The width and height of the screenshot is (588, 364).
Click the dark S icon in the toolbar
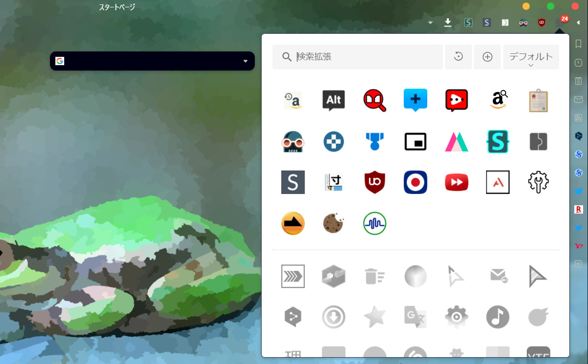[x=487, y=23]
